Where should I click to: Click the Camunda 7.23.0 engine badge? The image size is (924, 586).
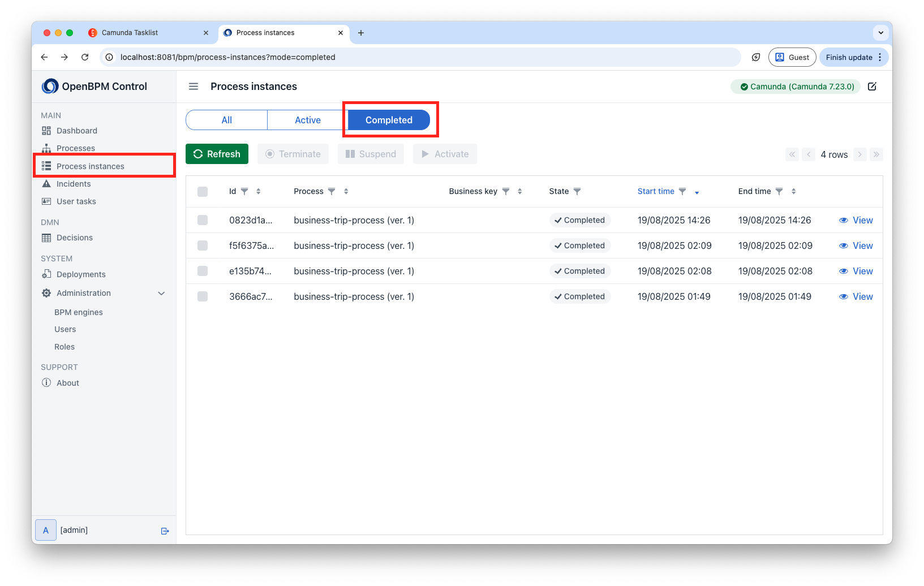click(x=796, y=87)
